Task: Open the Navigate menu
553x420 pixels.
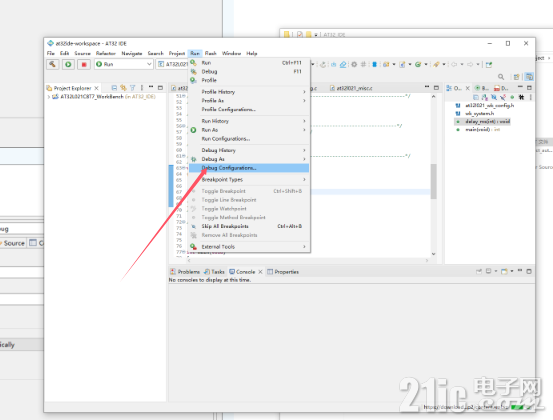Action: coord(132,53)
